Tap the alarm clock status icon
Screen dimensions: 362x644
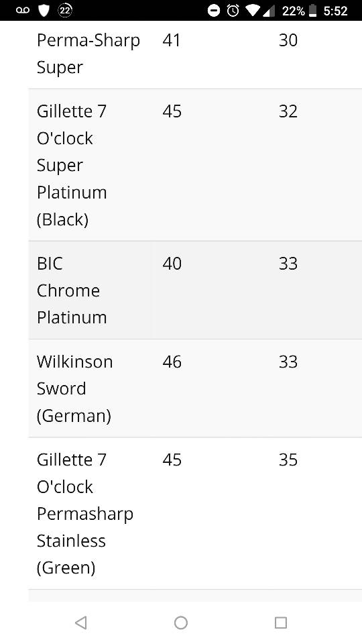(233, 10)
